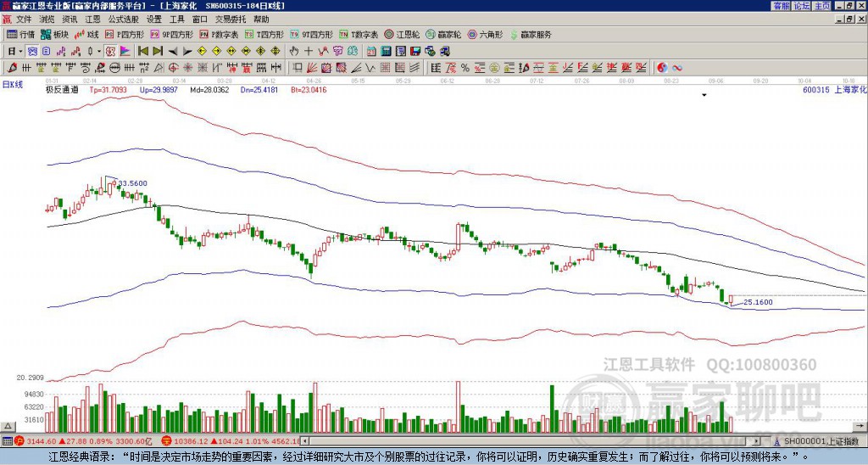Click the floppy disk save icon
868x465 pixels.
coord(415,52)
